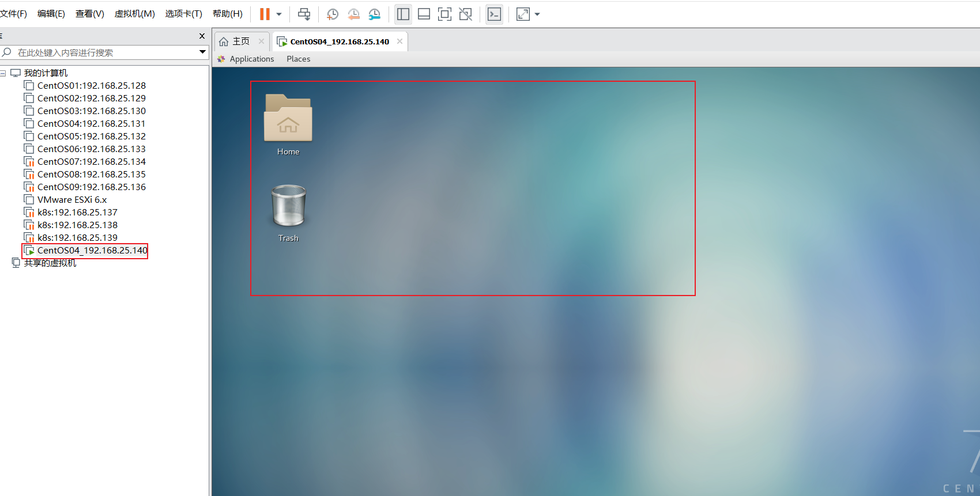Open the console view icon
The width and height of the screenshot is (980, 496).
(x=494, y=14)
